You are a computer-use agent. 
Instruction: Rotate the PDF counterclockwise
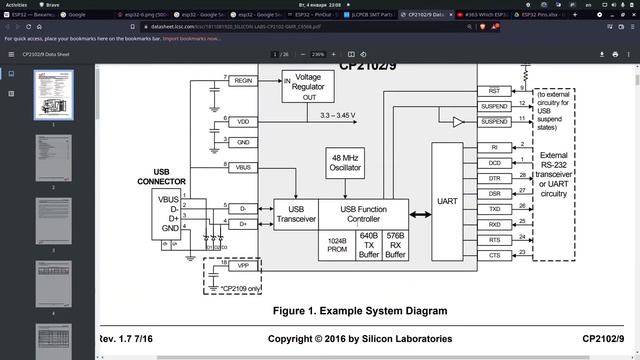coord(363,54)
